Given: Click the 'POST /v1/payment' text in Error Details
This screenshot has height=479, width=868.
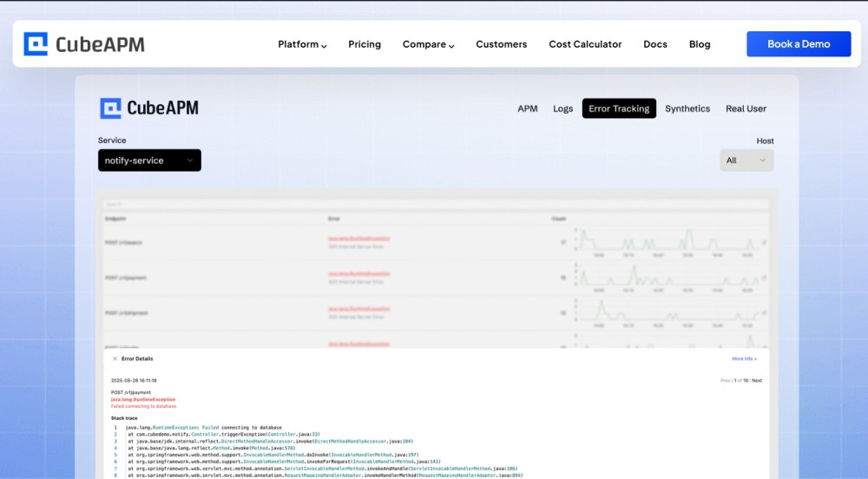Looking at the screenshot, I should point(131,392).
